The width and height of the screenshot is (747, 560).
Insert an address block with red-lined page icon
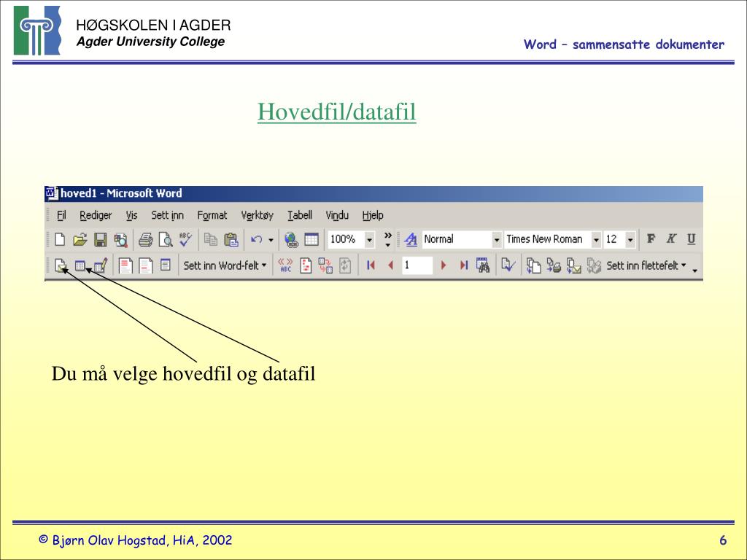pyautogui.click(x=125, y=265)
